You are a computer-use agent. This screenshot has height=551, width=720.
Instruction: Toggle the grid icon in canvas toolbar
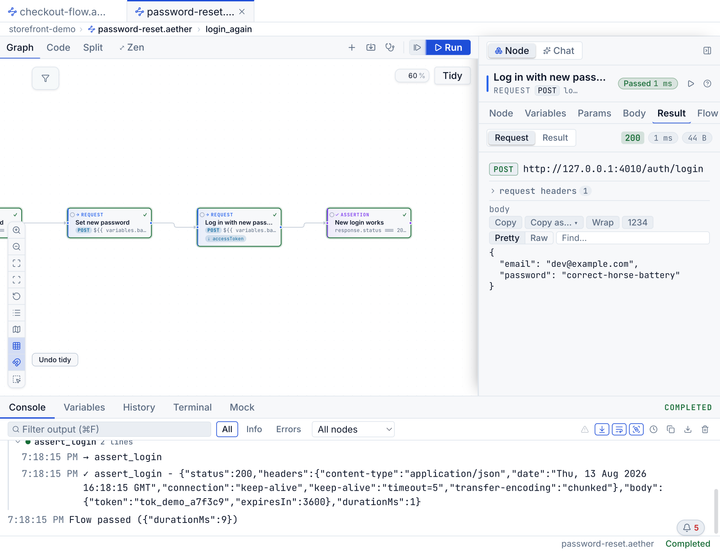(x=17, y=346)
